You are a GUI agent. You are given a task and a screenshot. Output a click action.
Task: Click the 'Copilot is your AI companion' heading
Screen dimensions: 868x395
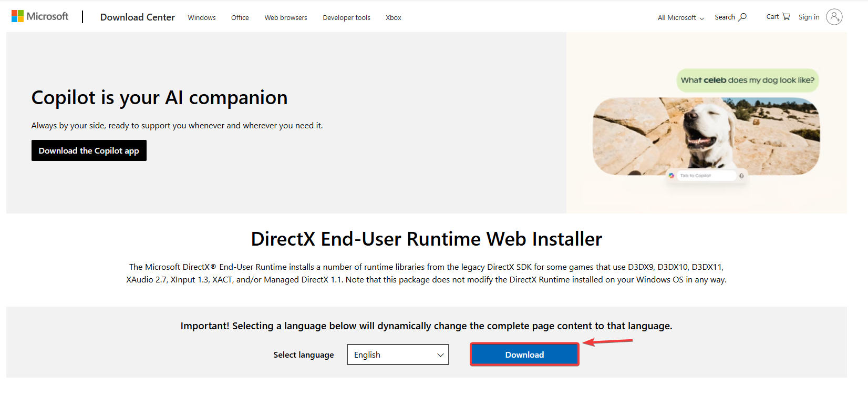coord(160,98)
